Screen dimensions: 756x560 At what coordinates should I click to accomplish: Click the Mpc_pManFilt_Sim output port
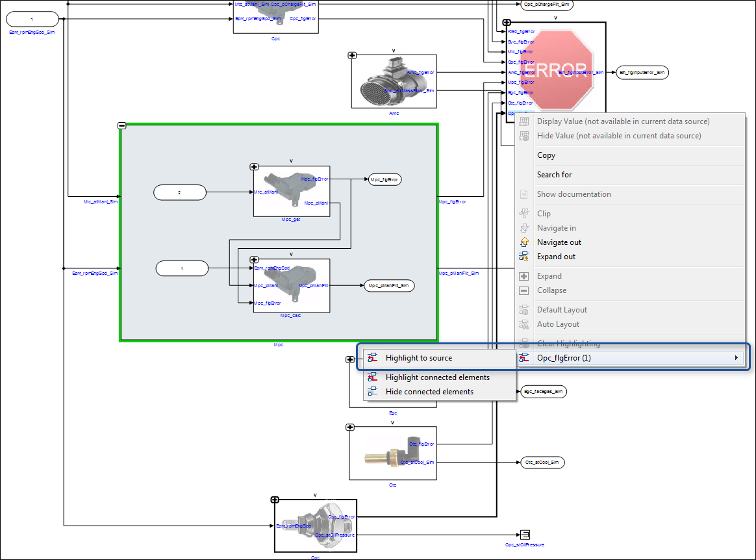point(388,285)
